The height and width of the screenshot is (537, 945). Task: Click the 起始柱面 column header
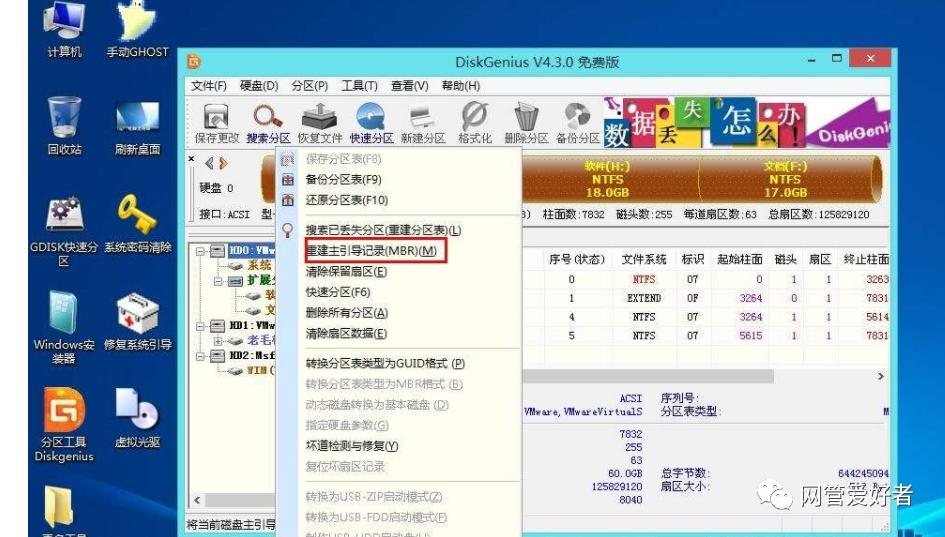point(739,259)
